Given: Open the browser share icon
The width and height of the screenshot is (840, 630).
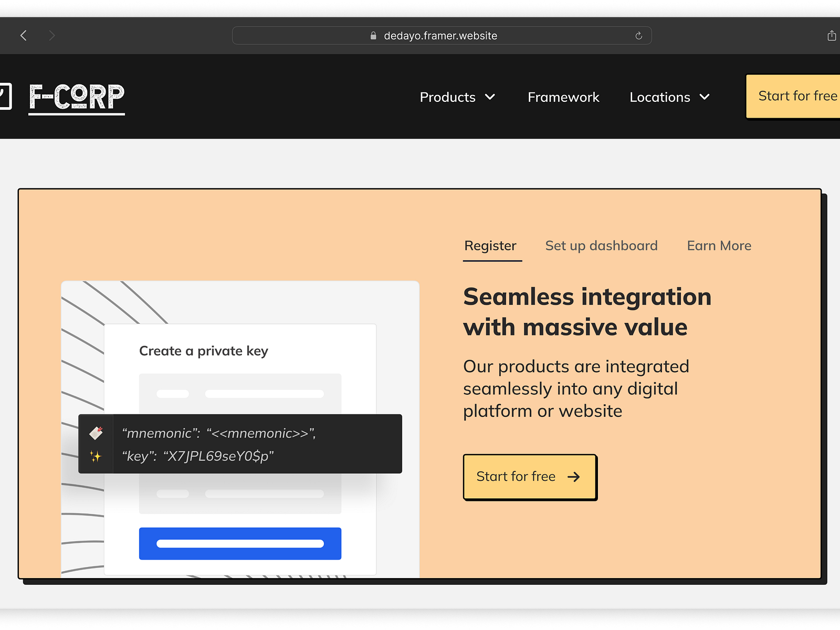Looking at the screenshot, I should pos(831,36).
